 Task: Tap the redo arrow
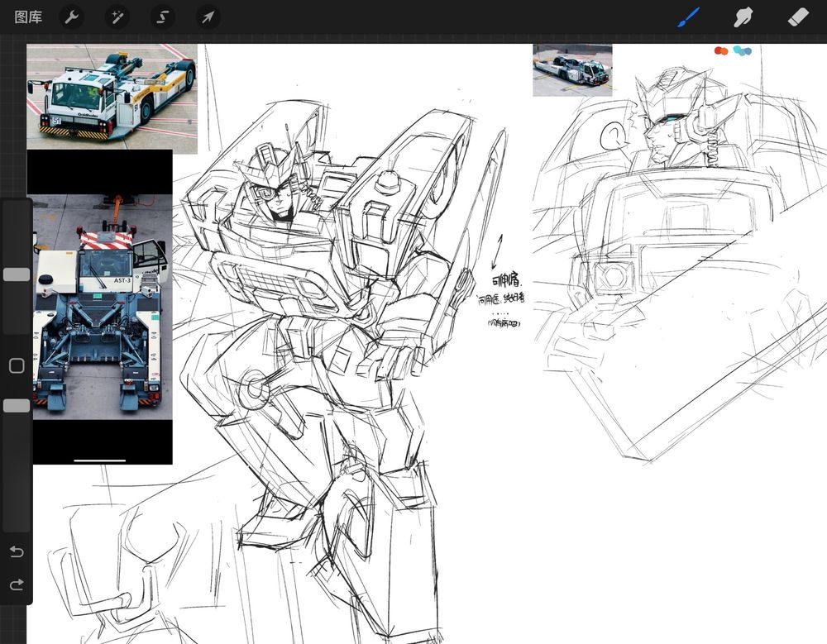pyautogui.click(x=17, y=584)
